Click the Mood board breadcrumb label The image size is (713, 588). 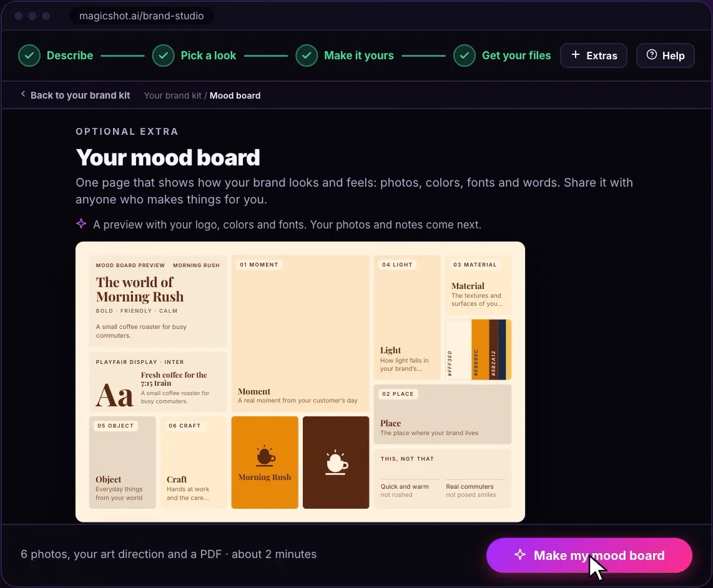[x=235, y=96]
